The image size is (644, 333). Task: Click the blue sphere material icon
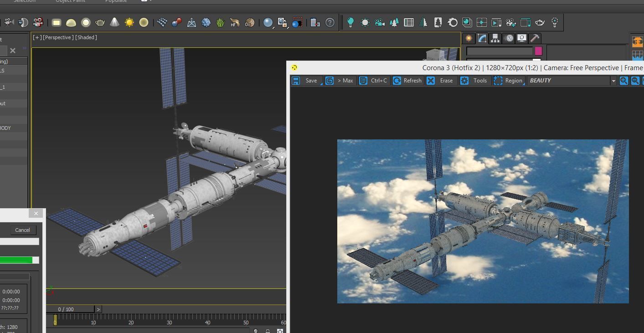268,22
